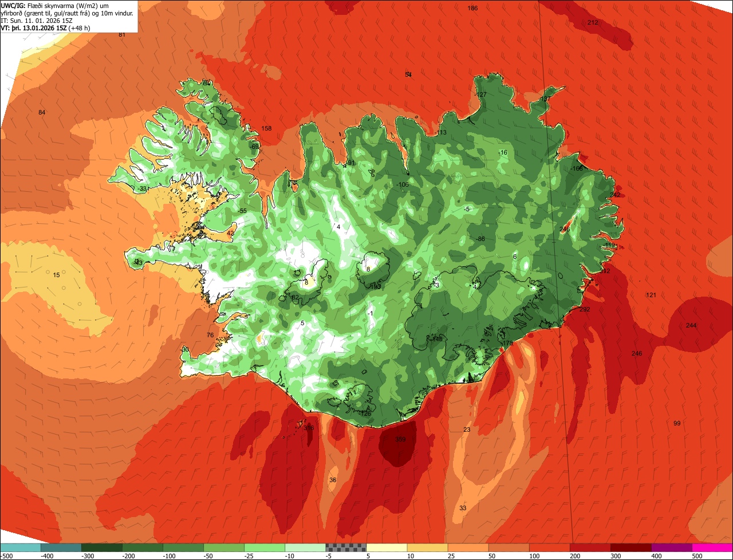Click the checkered legend swatch between -5 and 5
The width and height of the screenshot is (733, 560).
[x=346, y=547]
